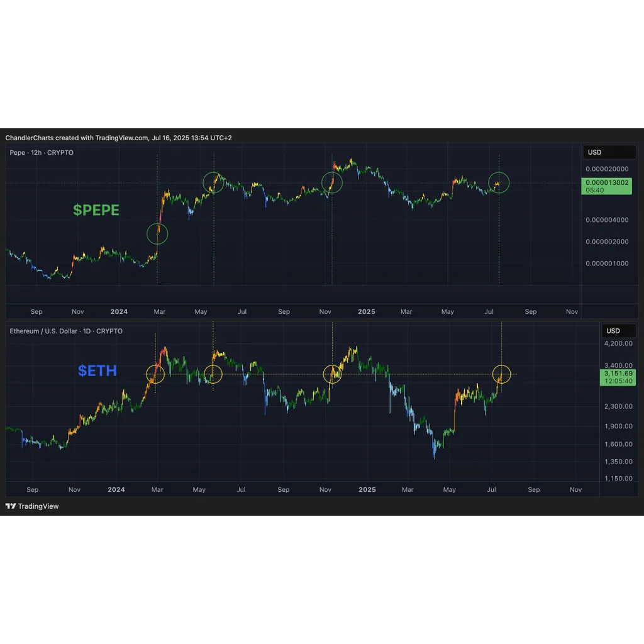This screenshot has height=644, width=644.
Task: Click the Ethereum / U.S. Dollar · 1D · CRYPTO title
Action: pos(66,331)
